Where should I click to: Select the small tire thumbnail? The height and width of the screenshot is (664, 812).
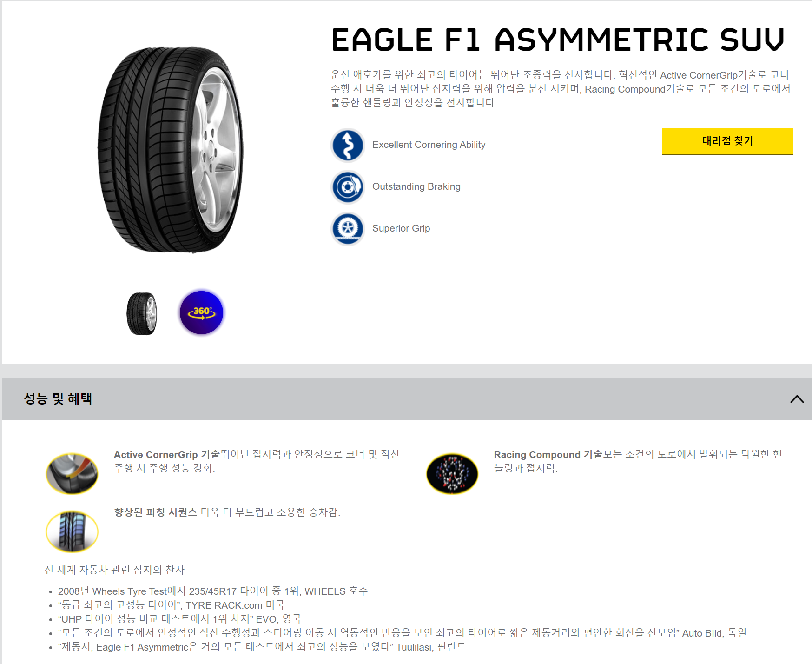(142, 313)
